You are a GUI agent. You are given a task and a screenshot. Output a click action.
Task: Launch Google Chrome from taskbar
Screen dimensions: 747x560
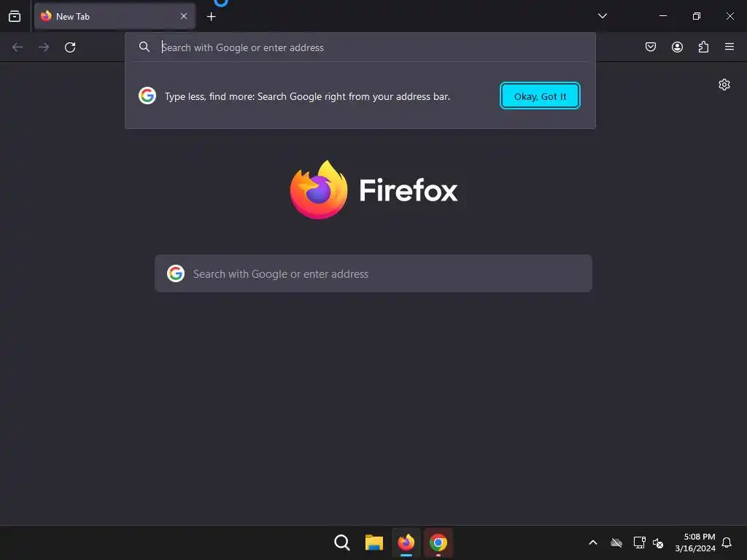click(x=438, y=542)
